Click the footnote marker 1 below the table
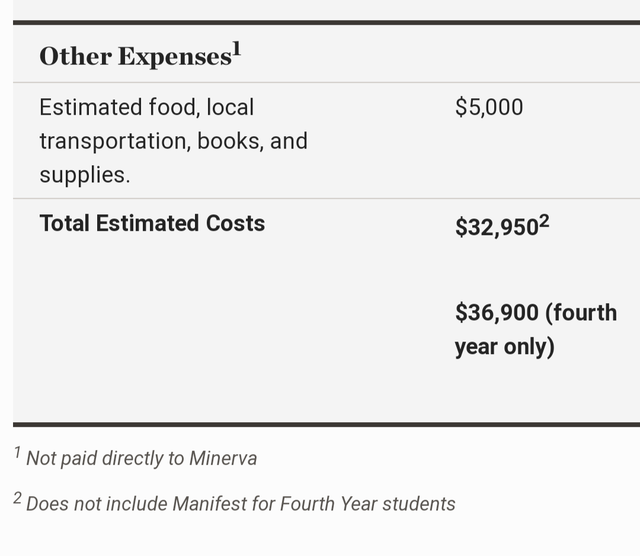The height and width of the screenshot is (556, 640). [x=17, y=452]
